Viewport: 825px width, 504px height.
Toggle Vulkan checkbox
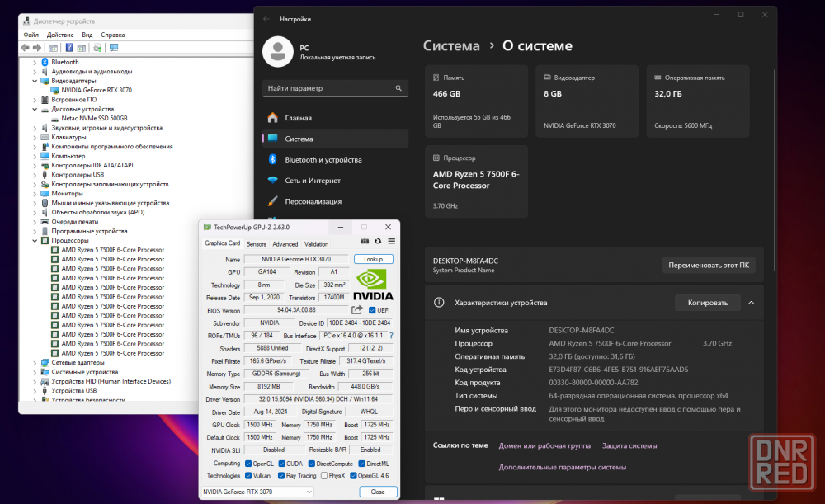(248, 476)
